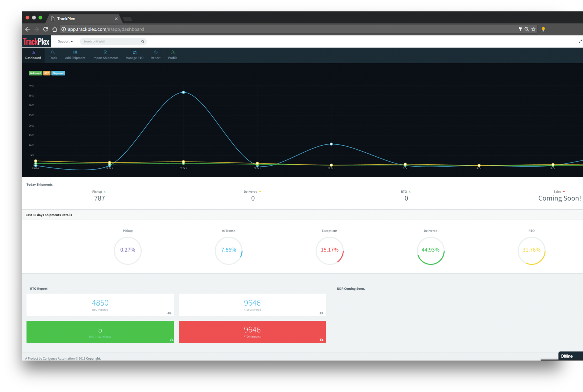Image resolution: width=583 pixels, height=392 pixels.
Task: Select the Manage RTO arrows icon
Action: 134,53
